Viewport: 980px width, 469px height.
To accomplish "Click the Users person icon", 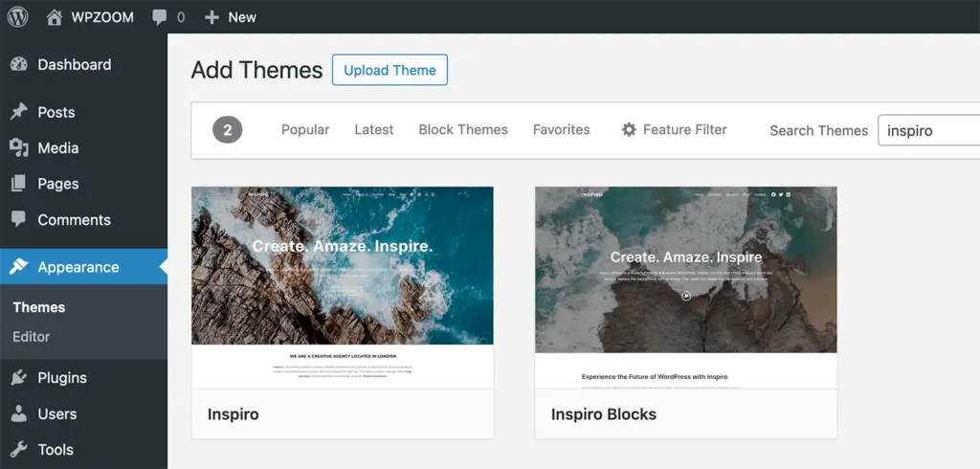I will coord(19,413).
